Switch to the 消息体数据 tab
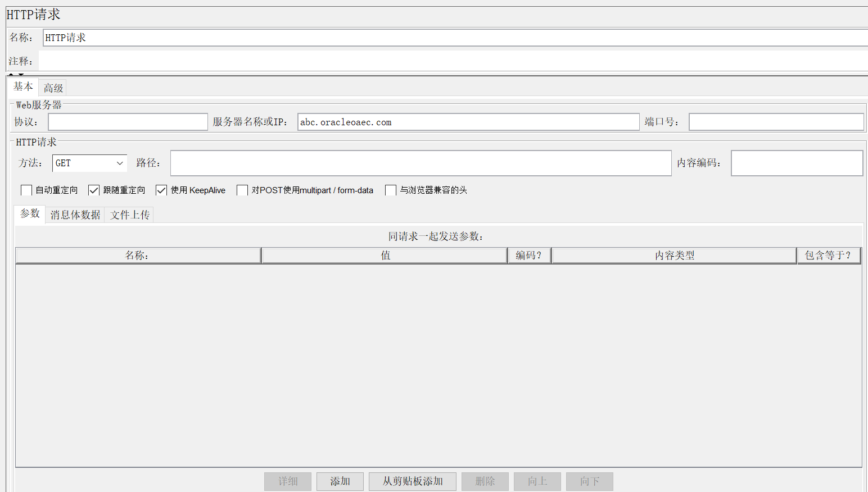The width and height of the screenshot is (868, 492). 75,215
